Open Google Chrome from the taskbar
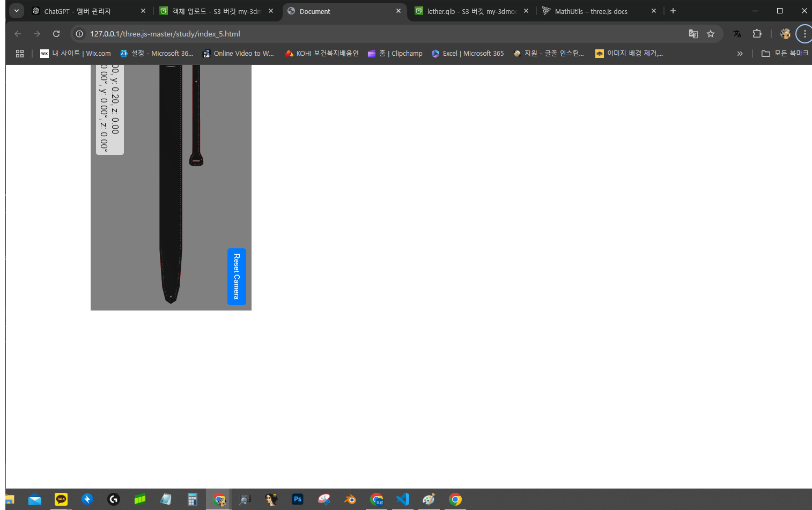Viewport: 812px width, 510px height. tap(455, 500)
